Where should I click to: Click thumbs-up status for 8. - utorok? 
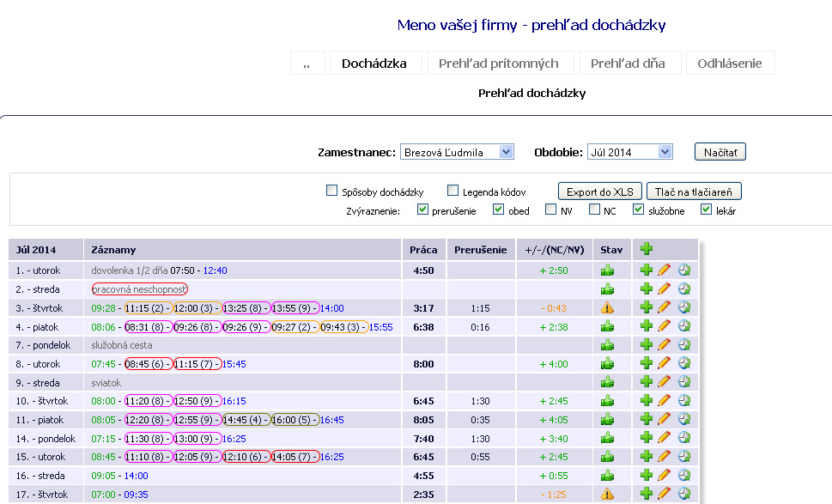[607, 364]
